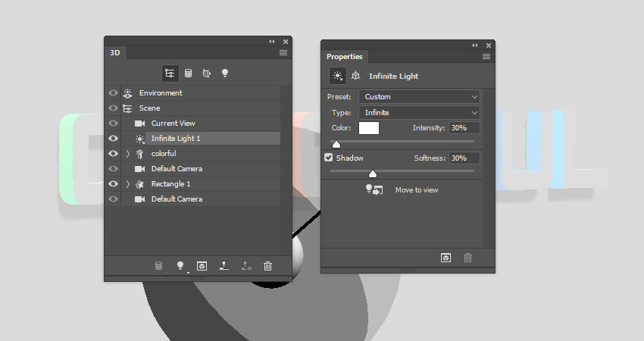Open the Preset dropdown
Viewport: 644px width, 341px height.
tap(419, 97)
